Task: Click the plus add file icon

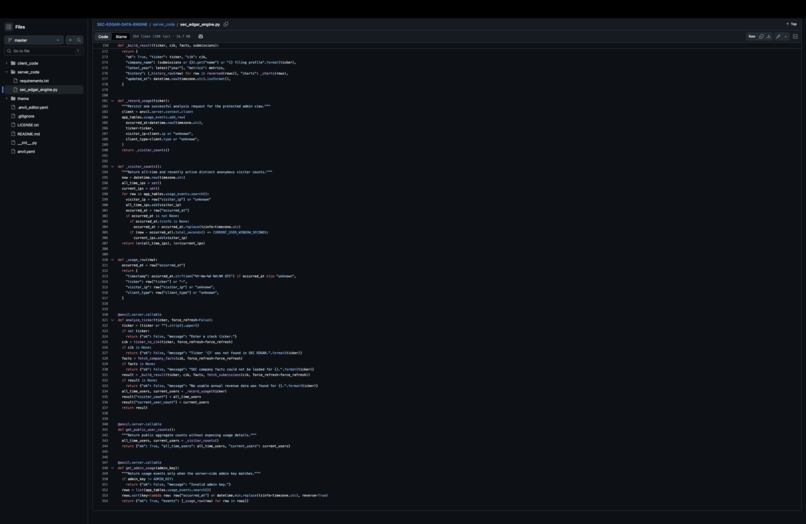Action: 70,40
